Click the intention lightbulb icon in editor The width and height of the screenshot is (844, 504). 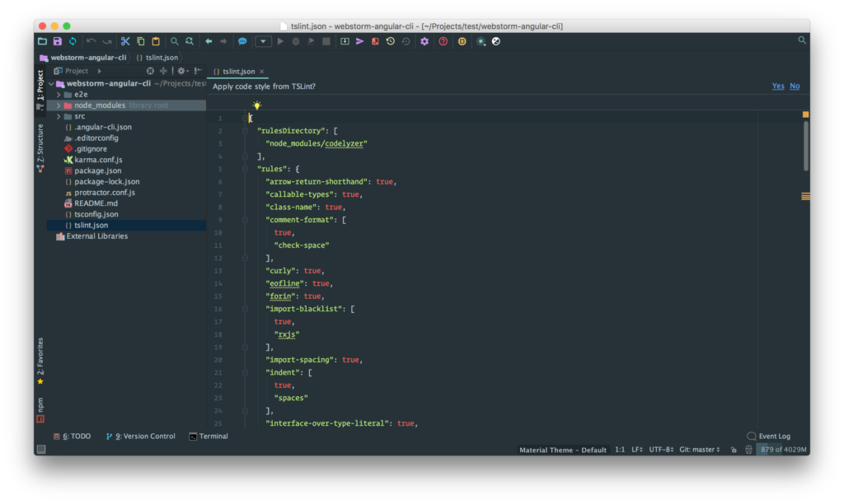click(x=257, y=105)
